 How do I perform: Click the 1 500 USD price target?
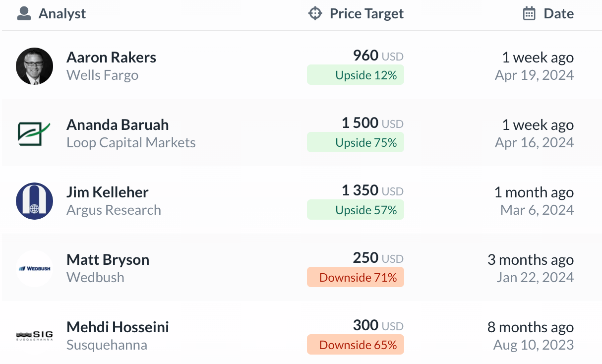click(x=372, y=123)
